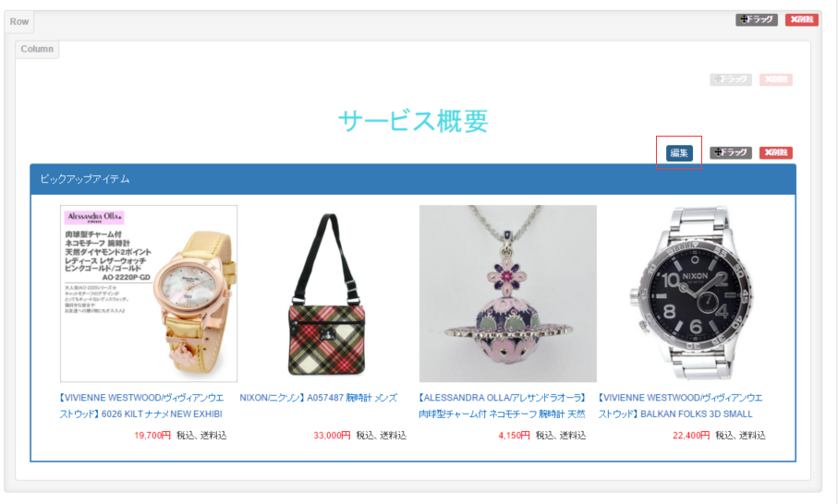Click the widget ドラッグ handle beside 編集

pos(731,152)
